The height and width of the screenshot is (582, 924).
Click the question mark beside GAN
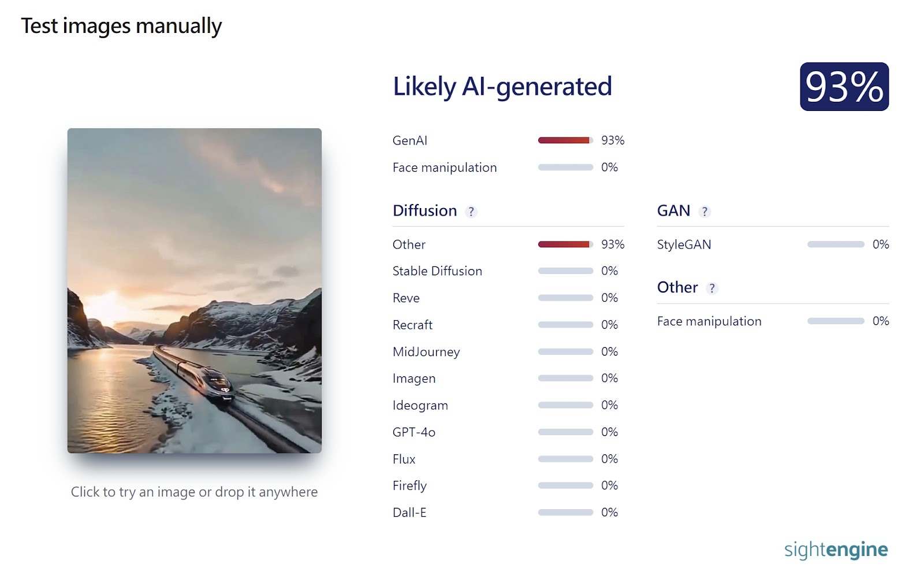[704, 212]
